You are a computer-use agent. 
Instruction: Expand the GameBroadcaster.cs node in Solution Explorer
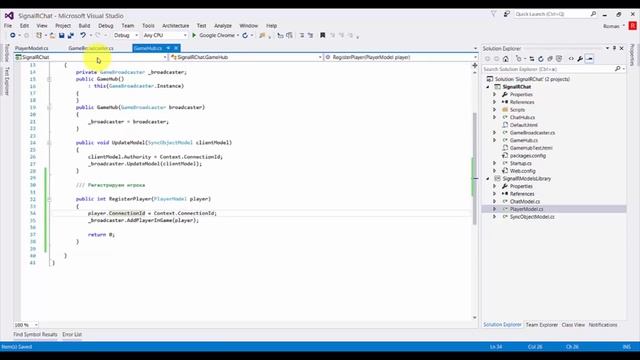(495, 133)
